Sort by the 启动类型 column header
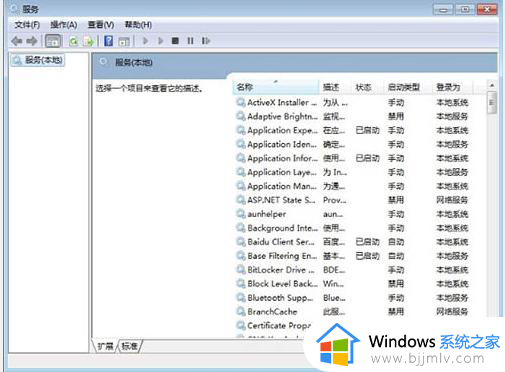The height and width of the screenshot is (372, 505). (409, 87)
